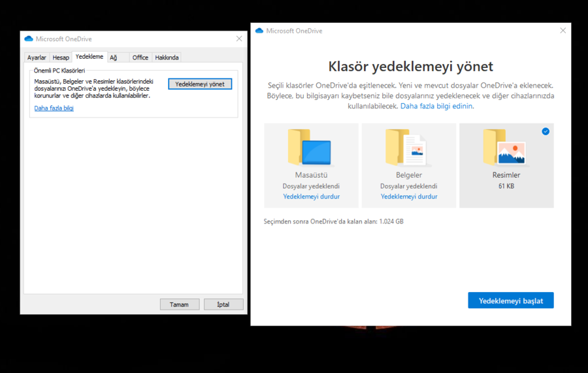
Task: Stop backup under Belgeler
Action: click(x=409, y=197)
